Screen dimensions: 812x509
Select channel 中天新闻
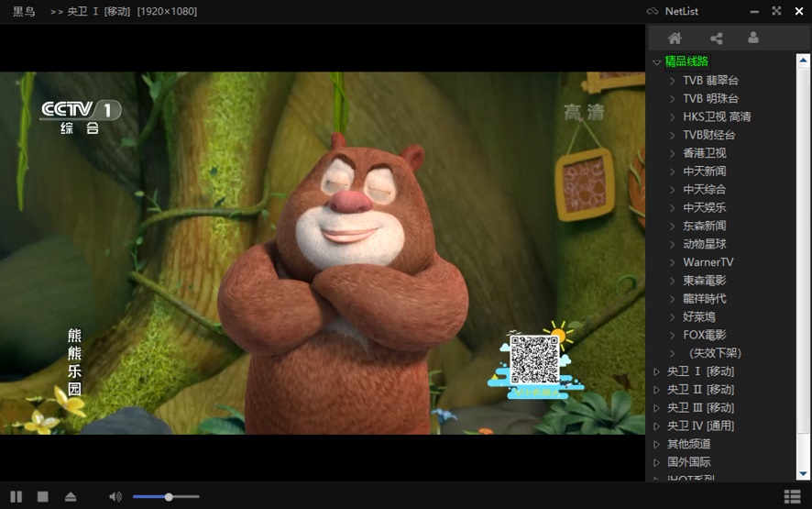point(704,172)
